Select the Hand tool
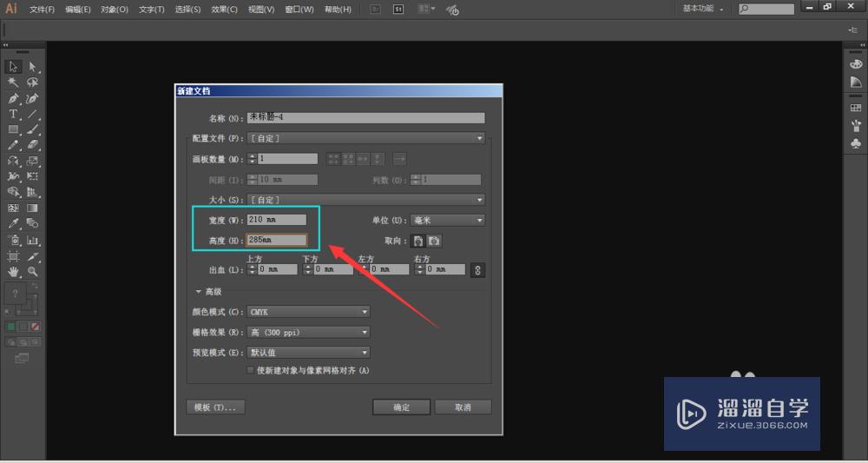The image size is (868, 463). [x=13, y=272]
